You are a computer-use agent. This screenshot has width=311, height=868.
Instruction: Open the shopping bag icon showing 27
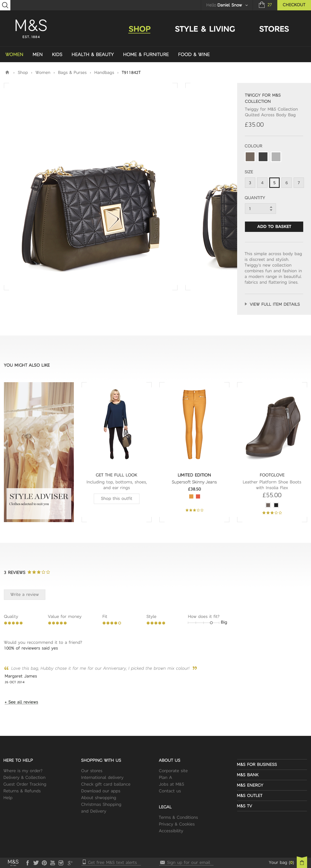pos(262,5)
